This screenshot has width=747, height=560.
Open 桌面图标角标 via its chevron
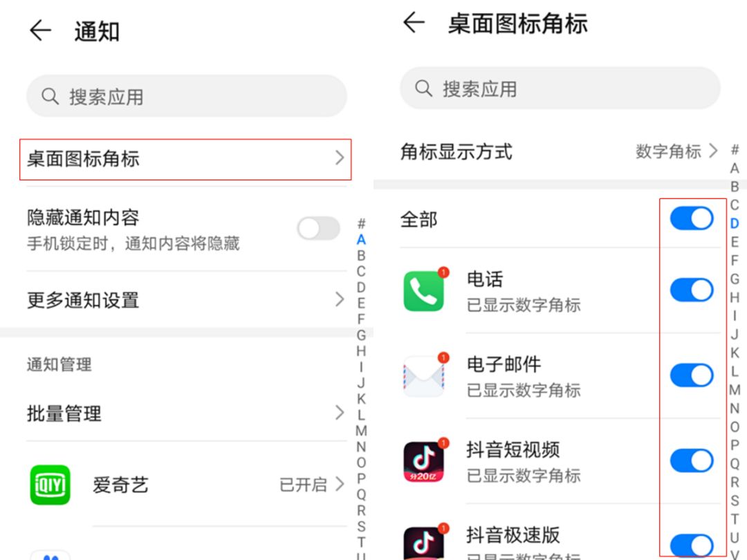click(339, 158)
